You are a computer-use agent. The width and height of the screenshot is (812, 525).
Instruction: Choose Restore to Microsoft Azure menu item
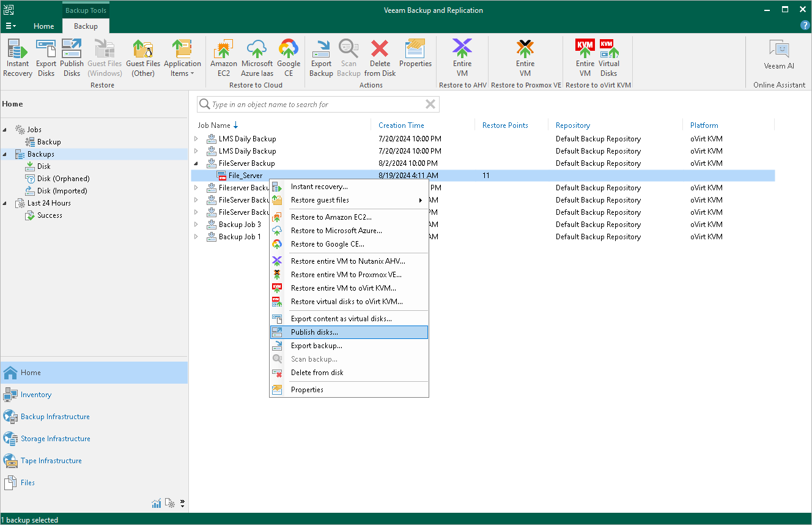click(x=349, y=231)
